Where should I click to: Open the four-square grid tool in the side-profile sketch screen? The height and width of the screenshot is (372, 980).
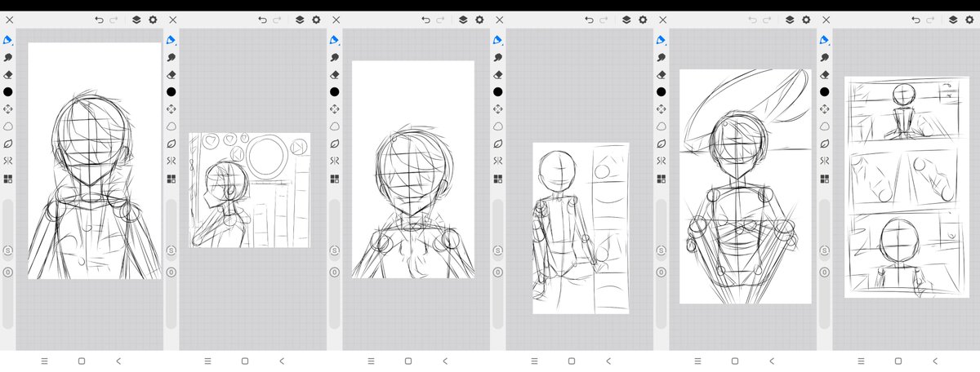click(171, 179)
